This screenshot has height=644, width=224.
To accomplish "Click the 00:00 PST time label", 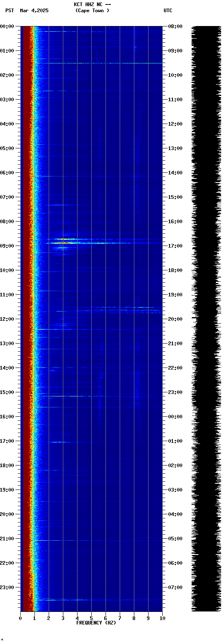I will click(7, 26).
